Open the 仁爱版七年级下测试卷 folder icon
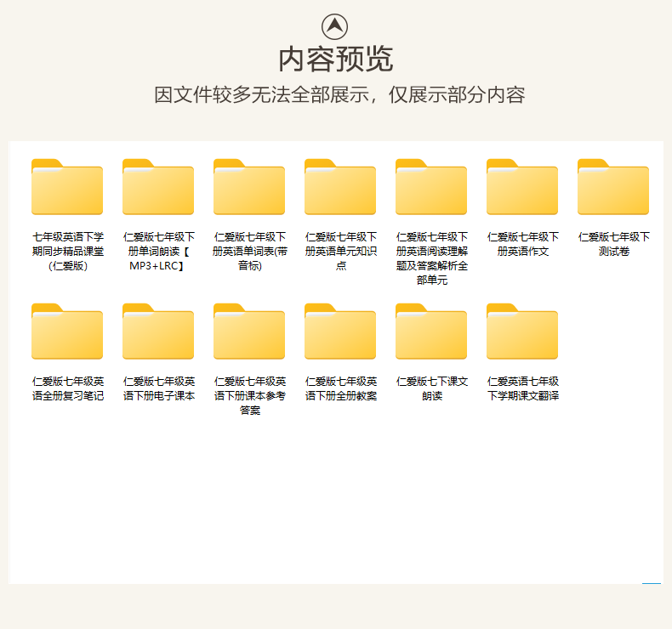Viewport: 672px width, 629px height. [x=613, y=187]
